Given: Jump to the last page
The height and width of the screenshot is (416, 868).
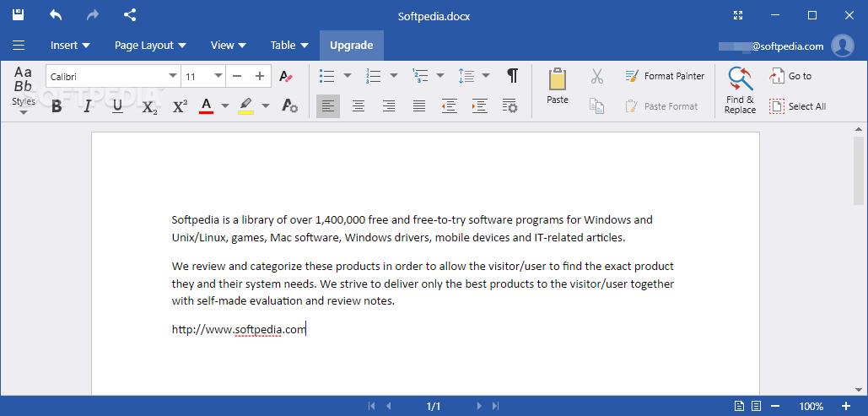Looking at the screenshot, I should (495, 406).
